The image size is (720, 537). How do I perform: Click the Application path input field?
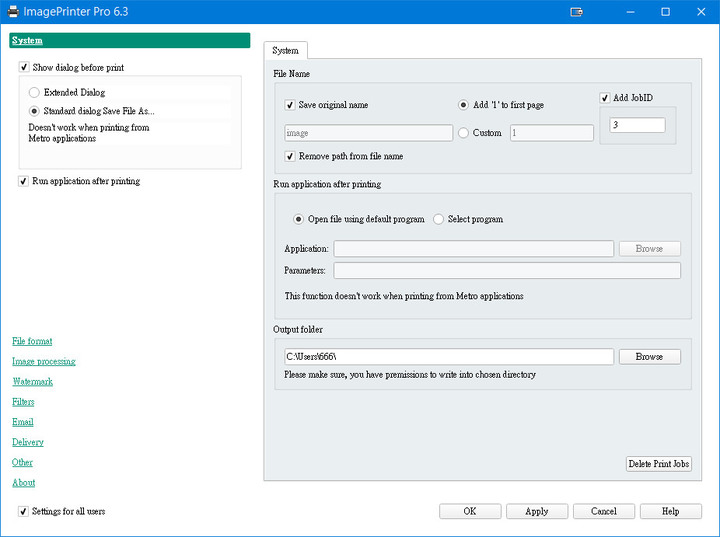click(x=473, y=249)
